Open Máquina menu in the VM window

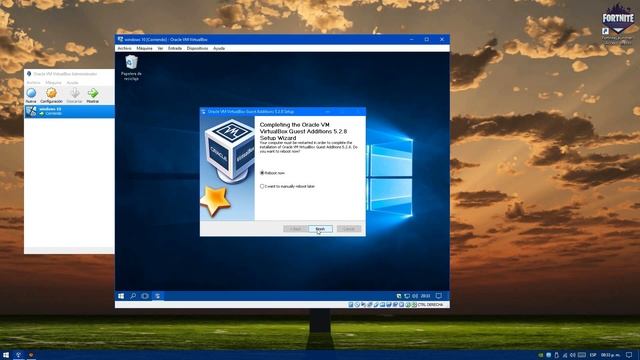pyautogui.click(x=144, y=48)
